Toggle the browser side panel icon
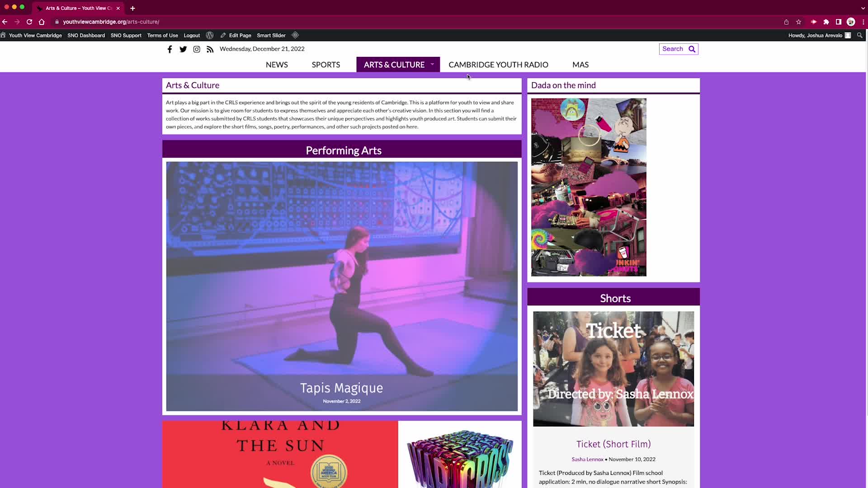This screenshot has height=488, width=868. click(838, 22)
